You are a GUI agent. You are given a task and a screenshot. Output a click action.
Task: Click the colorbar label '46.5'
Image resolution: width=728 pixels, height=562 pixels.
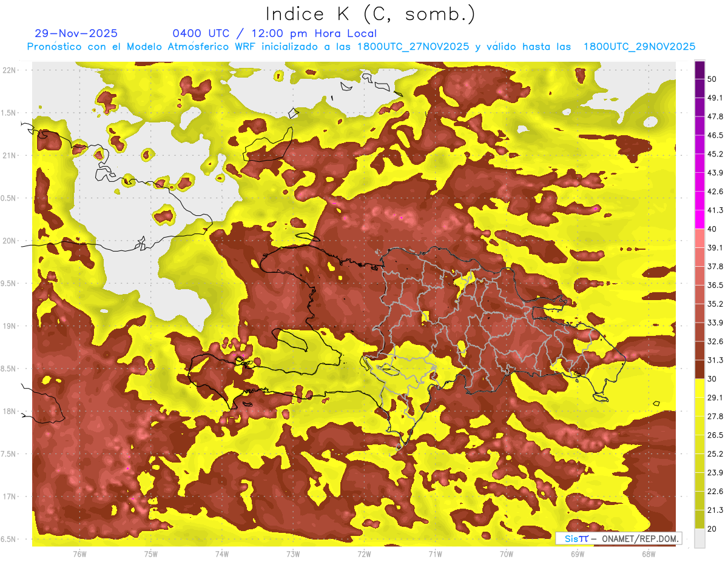(x=715, y=135)
